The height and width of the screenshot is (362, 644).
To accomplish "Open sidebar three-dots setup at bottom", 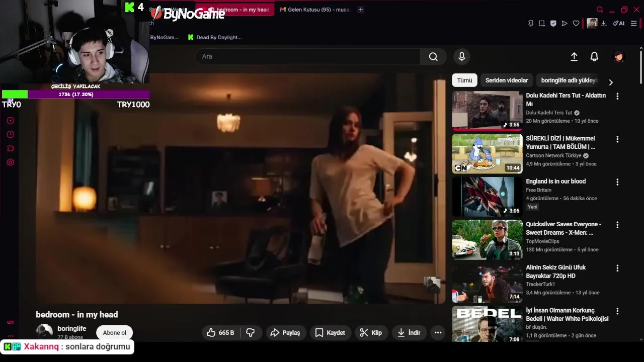I will (x=10, y=336).
